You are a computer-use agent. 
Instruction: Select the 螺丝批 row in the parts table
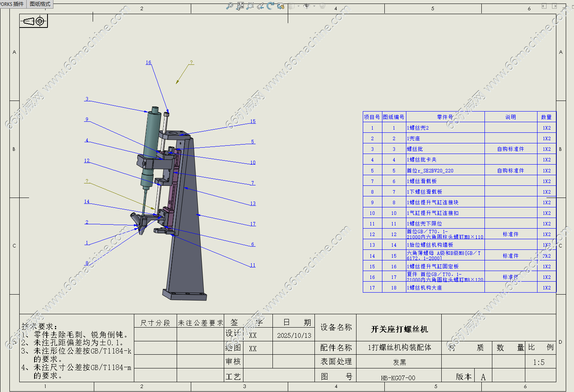tap(445, 149)
